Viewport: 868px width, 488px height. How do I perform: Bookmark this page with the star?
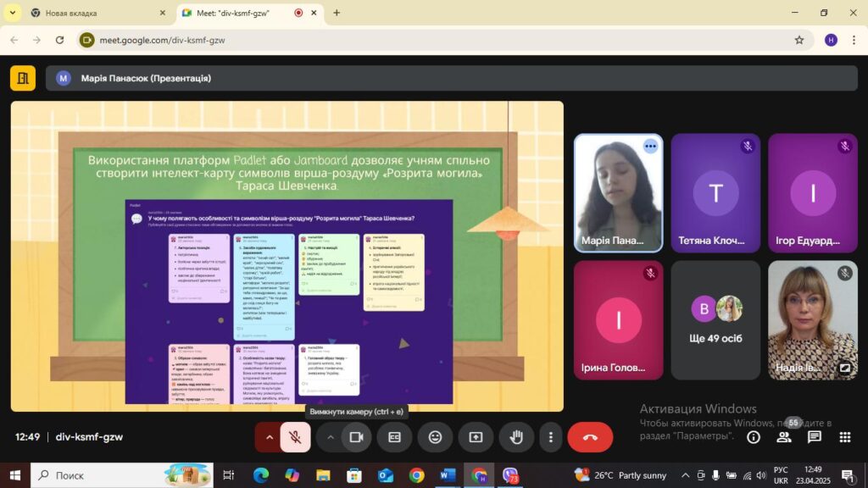(x=798, y=40)
